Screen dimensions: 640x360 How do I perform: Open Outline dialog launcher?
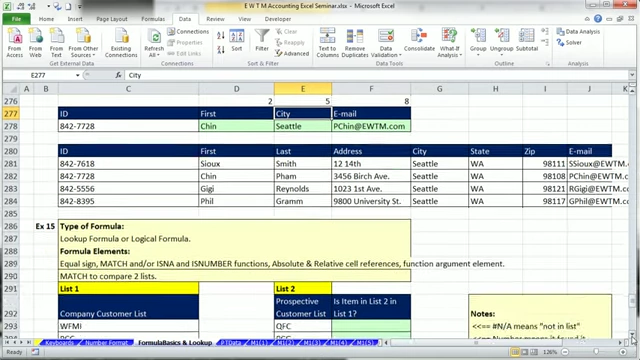547,64
